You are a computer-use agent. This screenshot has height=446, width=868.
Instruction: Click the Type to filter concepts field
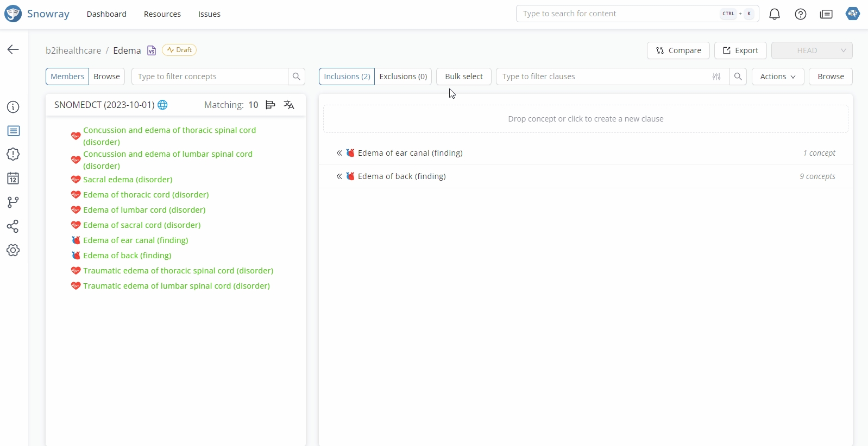coord(210,77)
